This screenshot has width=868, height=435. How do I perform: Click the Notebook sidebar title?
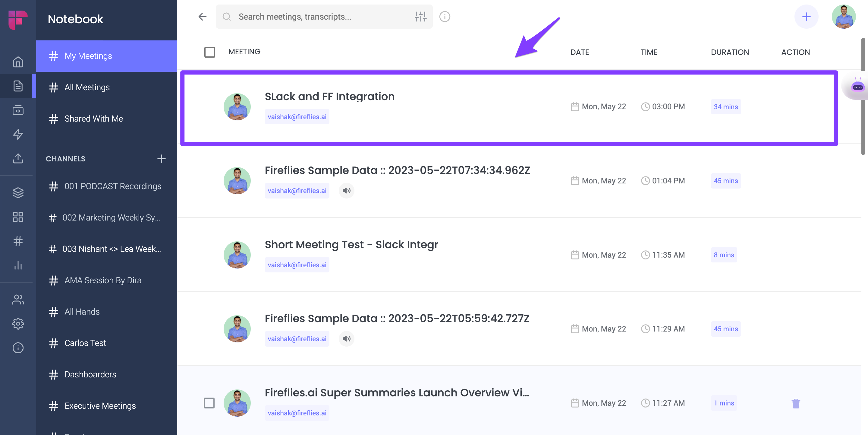click(x=75, y=19)
